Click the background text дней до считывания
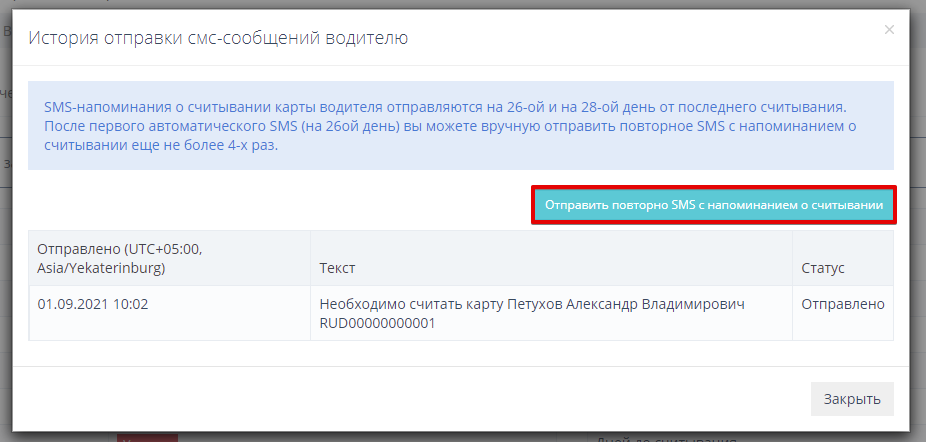Screen dimensions: 926x442 tap(666, 438)
